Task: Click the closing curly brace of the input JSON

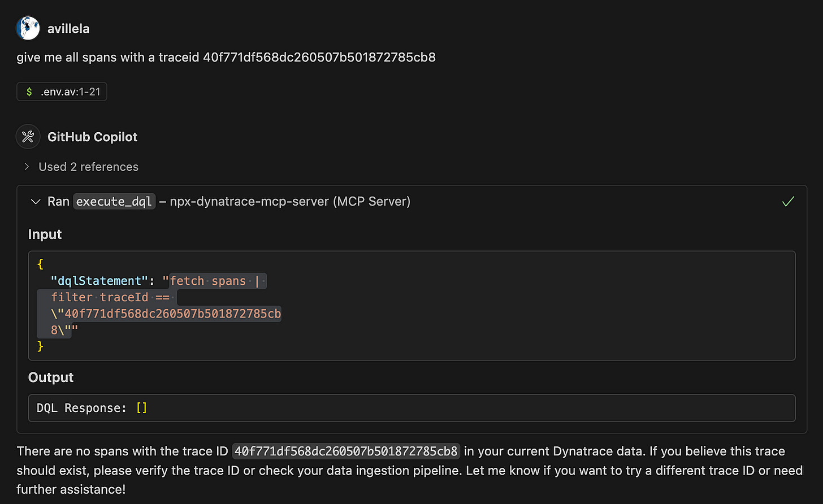Action: pos(40,346)
